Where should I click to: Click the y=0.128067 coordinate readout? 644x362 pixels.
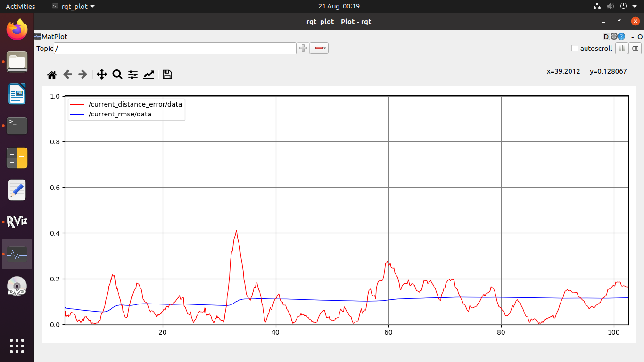tap(608, 71)
